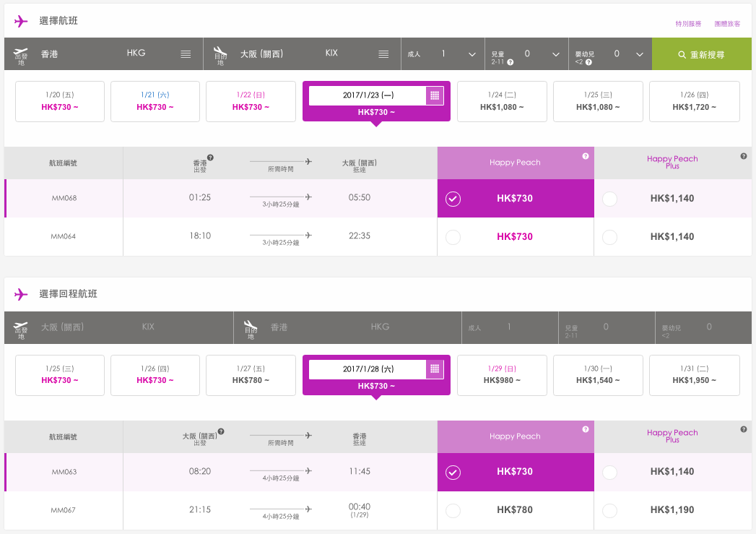Image resolution: width=756 pixels, height=534 pixels.
Task: Choose return date 1/26 (四) HK$730
Action: pos(155,375)
